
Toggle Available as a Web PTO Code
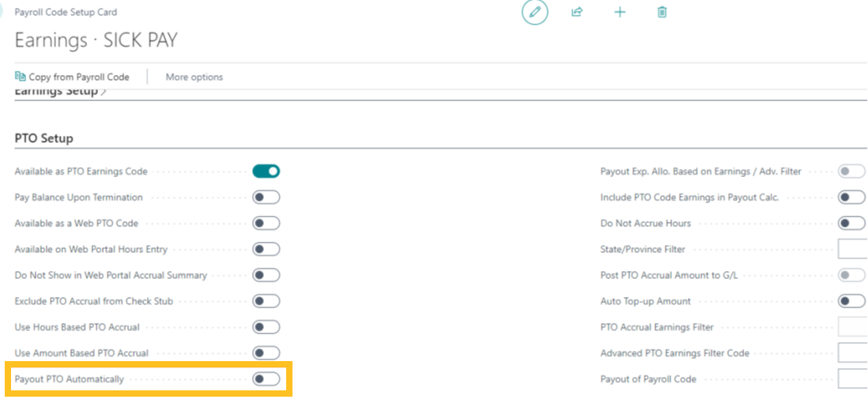pos(266,224)
